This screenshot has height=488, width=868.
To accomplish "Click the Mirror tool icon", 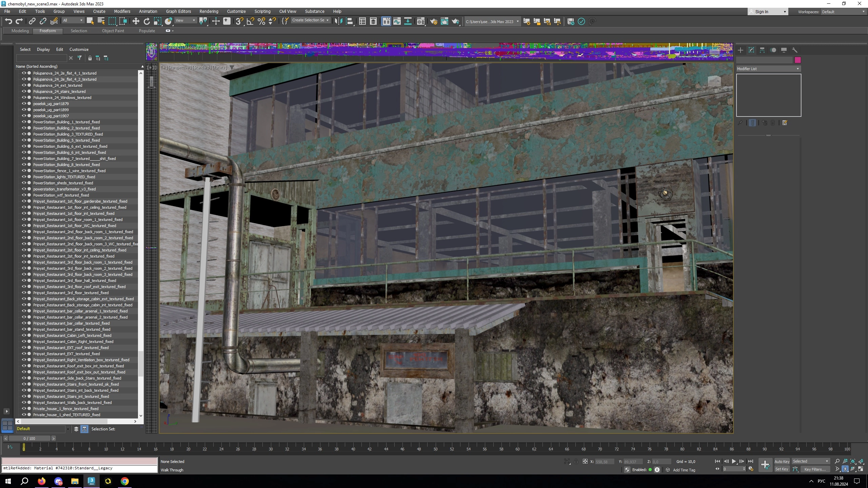I will (338, 21).
